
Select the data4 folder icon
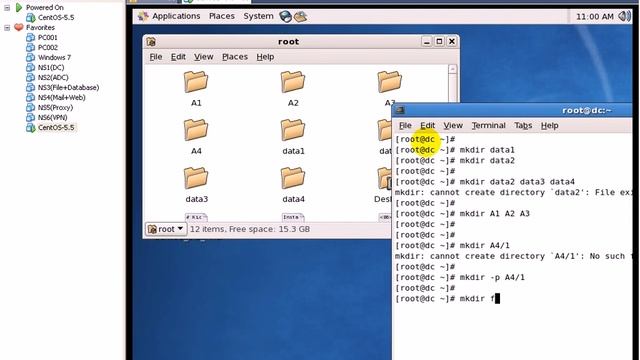click(x=293, y=178)
